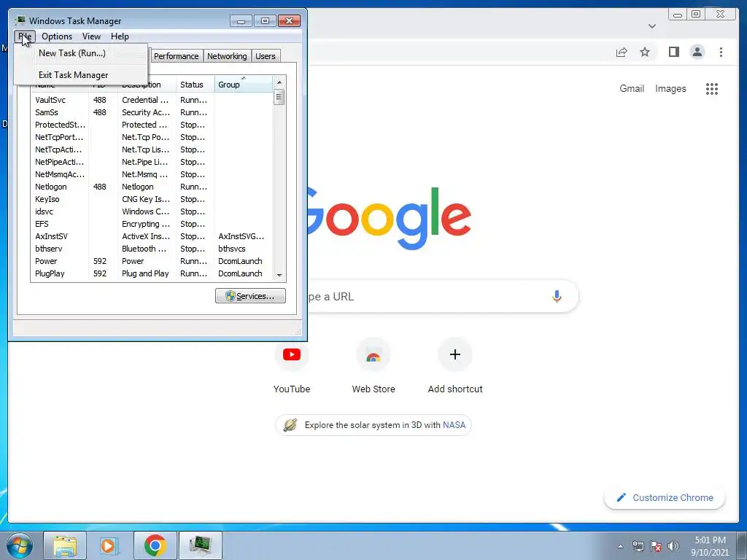Select the EFS service row

coord(152,224)
